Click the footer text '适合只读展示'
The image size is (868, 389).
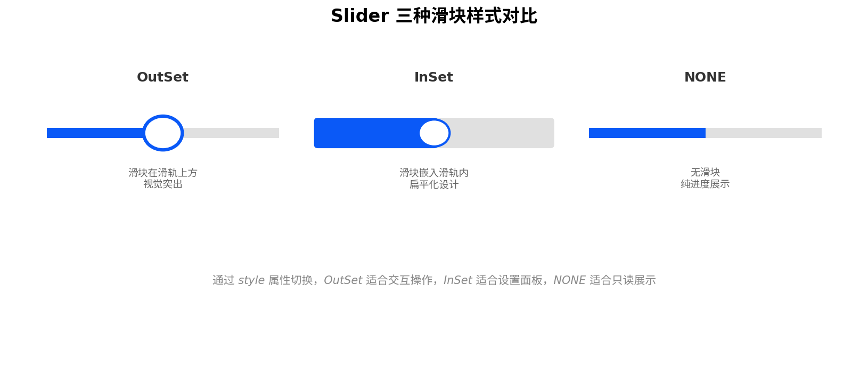tap(623, 280)
